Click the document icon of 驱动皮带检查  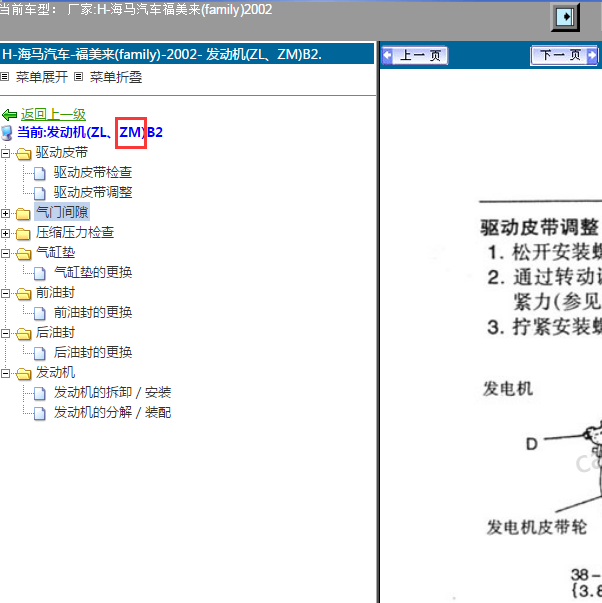tap(40, 173)
